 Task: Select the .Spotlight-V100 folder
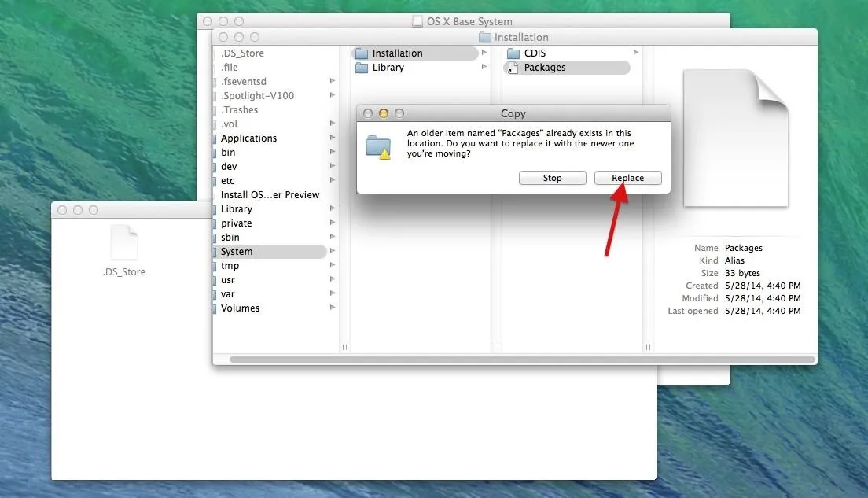click(x=257, y=96)
